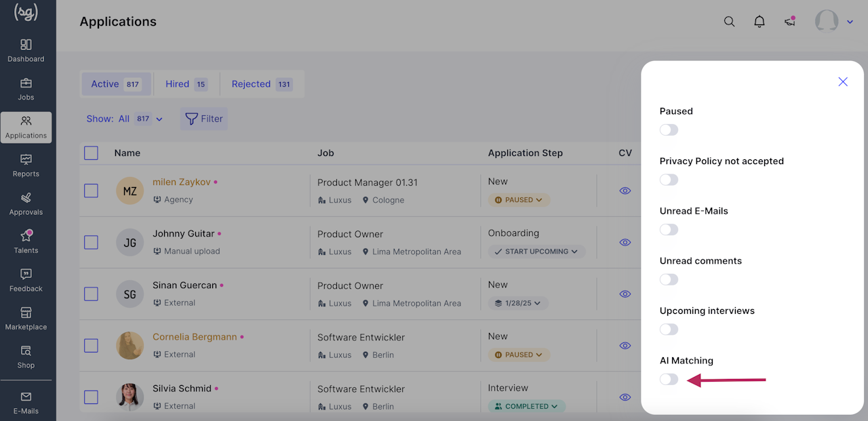Toggle Unread E-Mails filter on

669,229
